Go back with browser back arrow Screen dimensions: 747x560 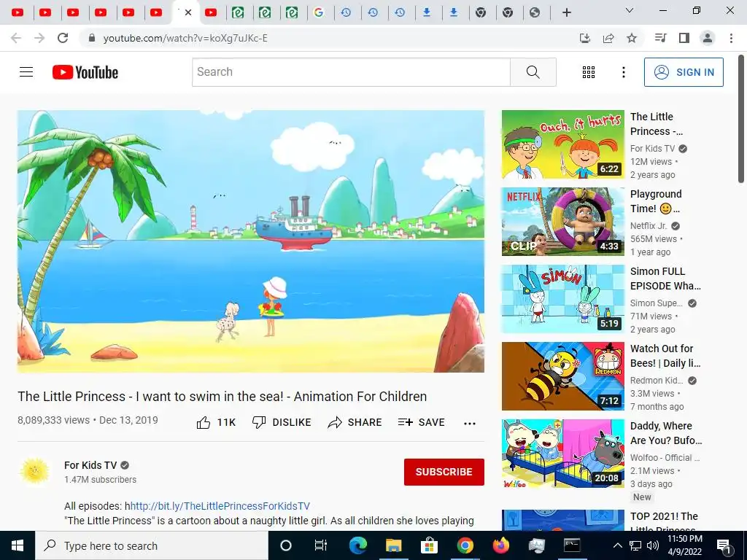pos(16,38)
